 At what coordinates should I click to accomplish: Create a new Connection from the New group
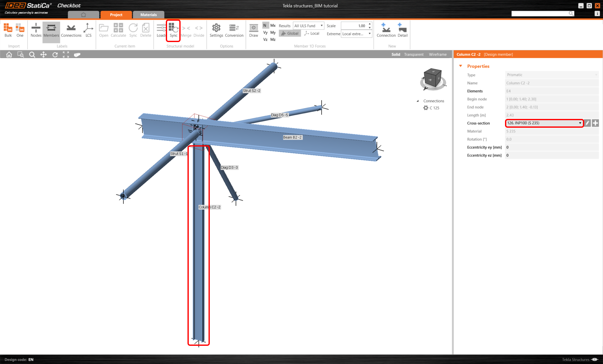click(386, 30)
